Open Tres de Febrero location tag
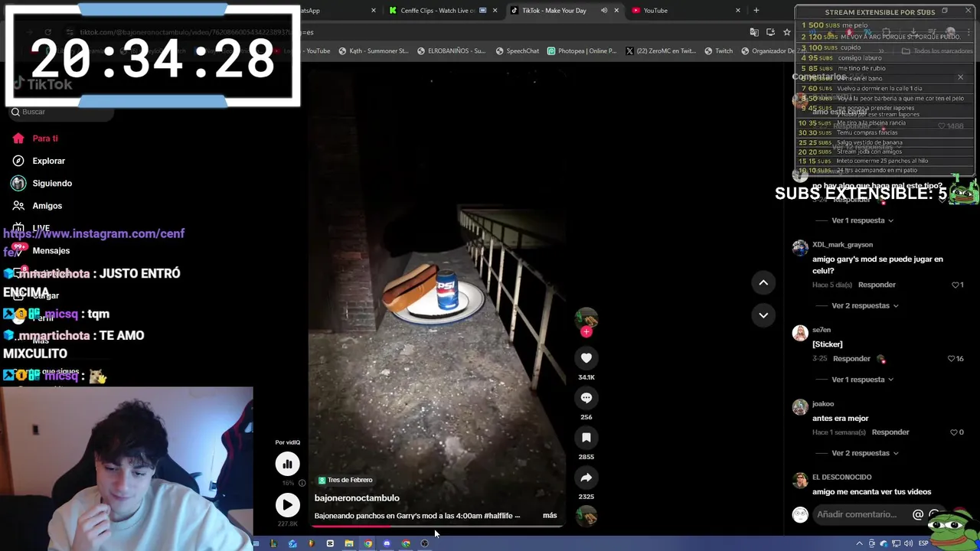 point(345,480)
